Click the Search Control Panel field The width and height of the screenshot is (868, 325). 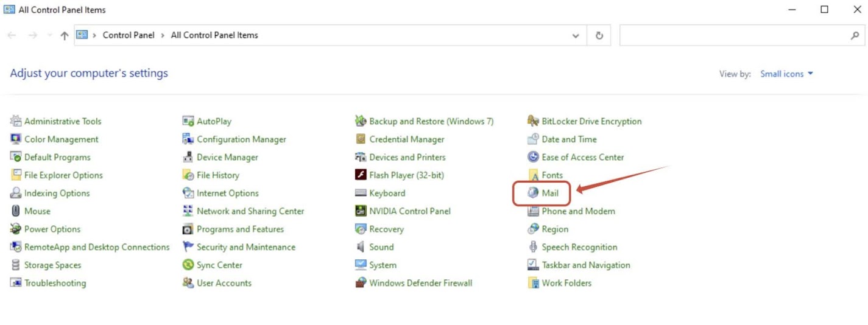click(742, 35)
